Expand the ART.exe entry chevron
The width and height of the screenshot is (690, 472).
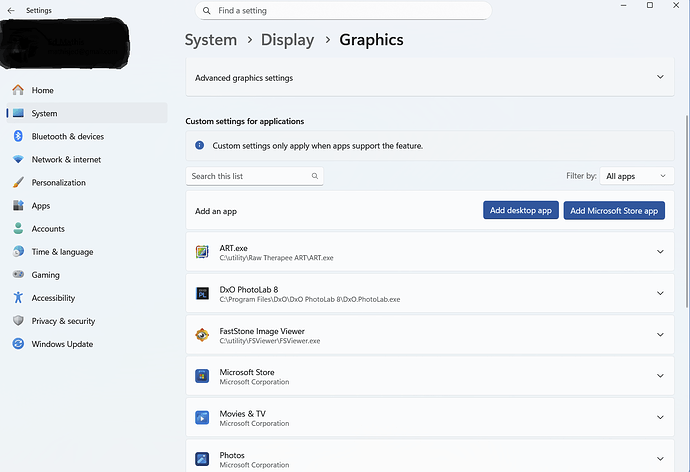(x=660, y=252)
